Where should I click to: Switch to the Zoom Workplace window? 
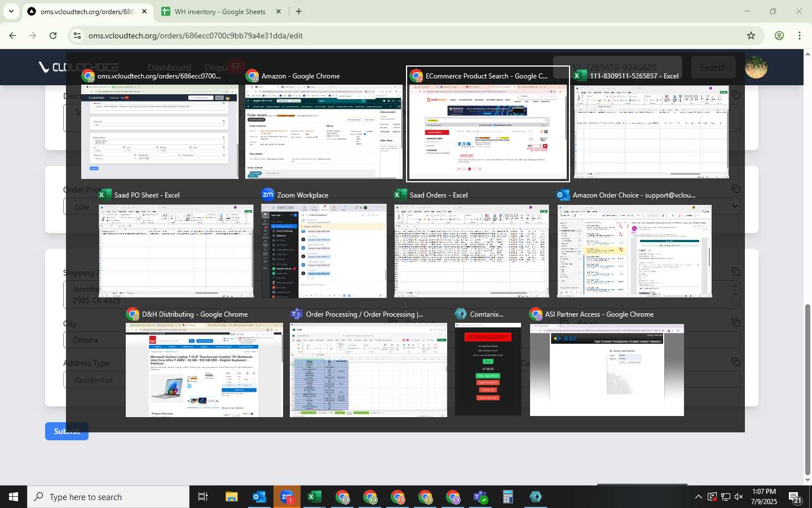click(324, 251)
